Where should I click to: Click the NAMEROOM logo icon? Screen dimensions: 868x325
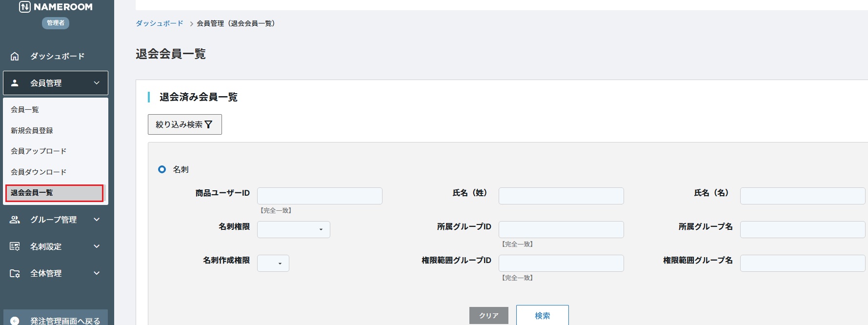point(25,7)
